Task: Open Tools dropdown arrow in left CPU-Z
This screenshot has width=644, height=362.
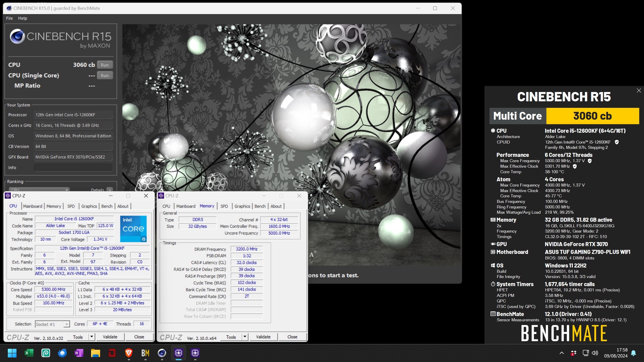Action: 92,337
